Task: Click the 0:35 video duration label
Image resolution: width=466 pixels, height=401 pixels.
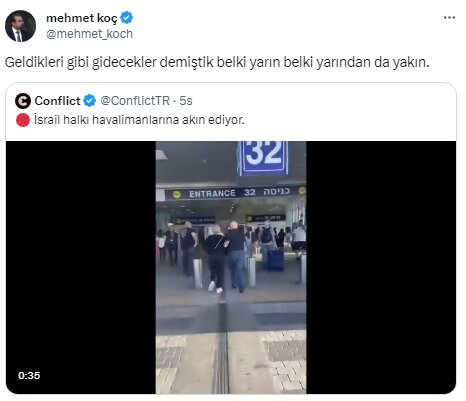Action: click(x=29, y=375)
